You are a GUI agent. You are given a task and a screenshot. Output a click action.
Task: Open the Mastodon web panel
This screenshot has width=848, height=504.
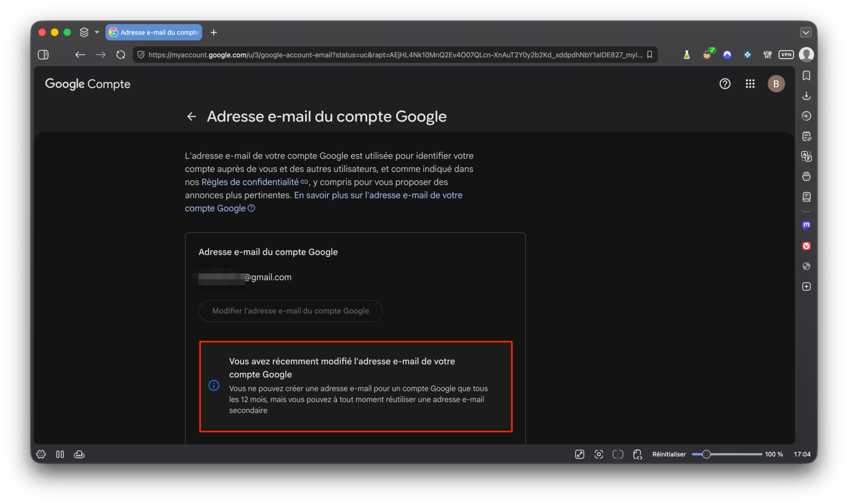[806, 226]
